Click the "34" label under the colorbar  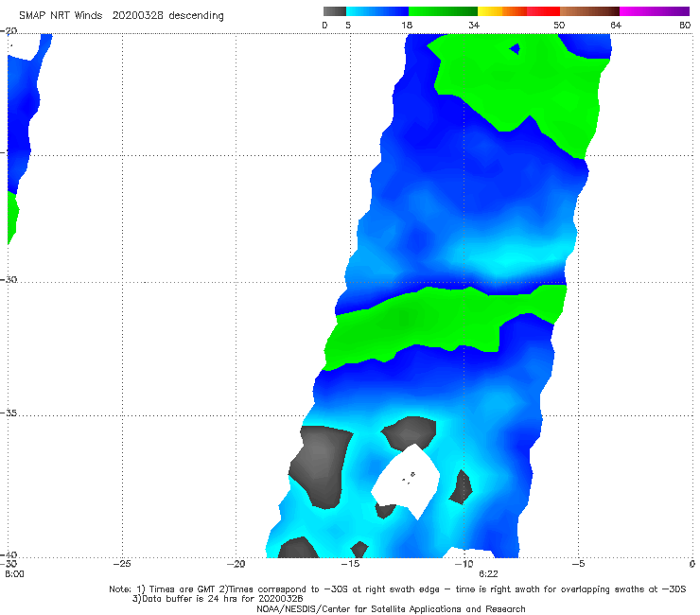pos(474,26)
